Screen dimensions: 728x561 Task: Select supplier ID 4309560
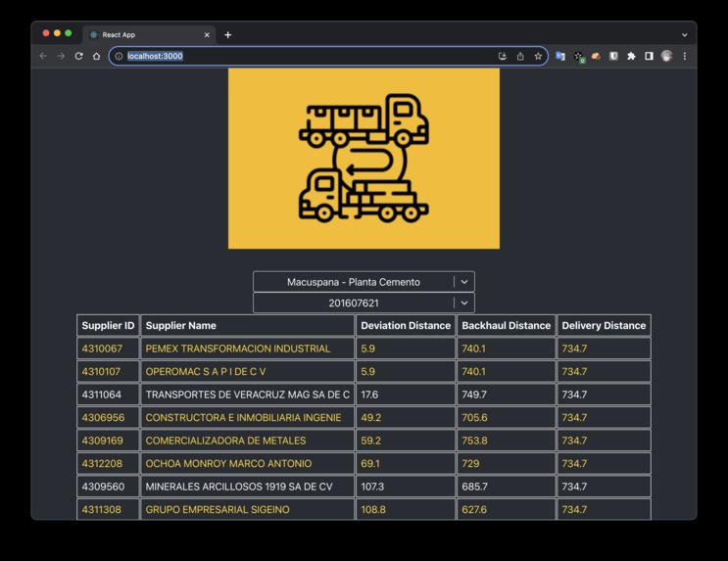(x=103, y=487)
